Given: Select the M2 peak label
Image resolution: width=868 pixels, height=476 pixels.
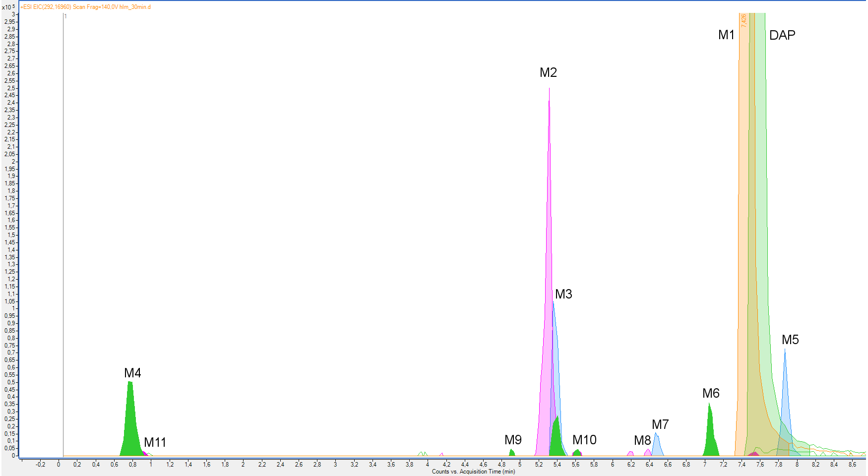Looking at the screenshot, I should click(548, 73).
